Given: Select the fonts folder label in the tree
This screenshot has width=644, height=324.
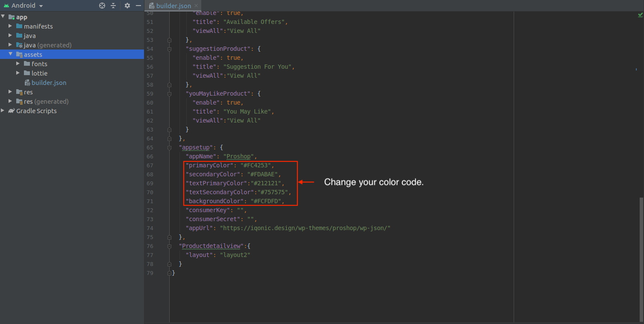Looking at the screenshot, I should (39, 64).
